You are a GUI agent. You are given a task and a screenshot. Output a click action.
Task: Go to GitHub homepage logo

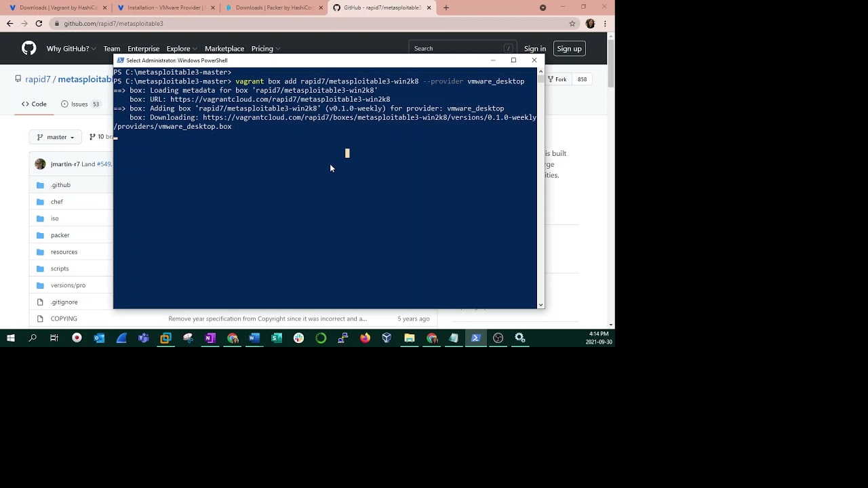point(28,48)
